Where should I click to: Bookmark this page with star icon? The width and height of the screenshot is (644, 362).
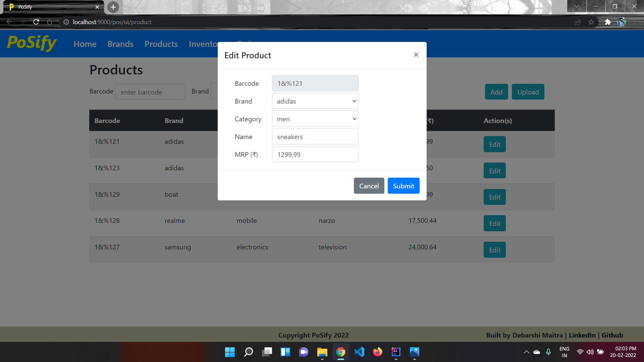[591, 22]
